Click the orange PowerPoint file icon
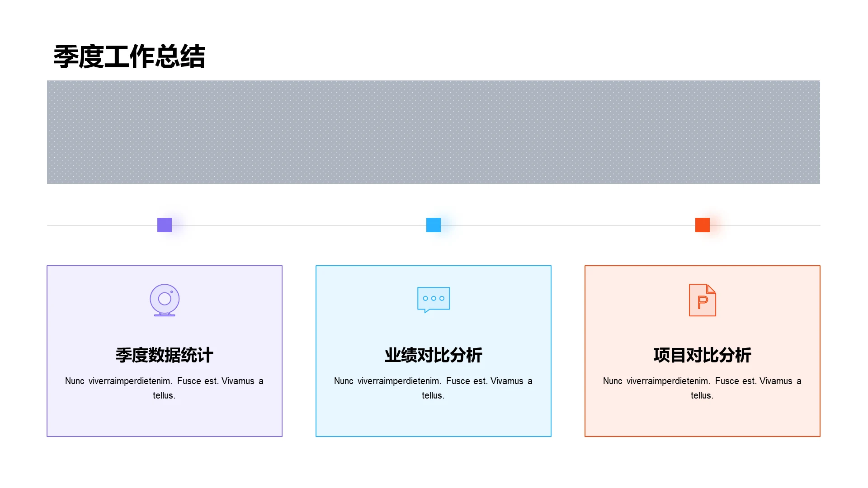This screenshot has width=868, height=488. (x=702, y=300)
